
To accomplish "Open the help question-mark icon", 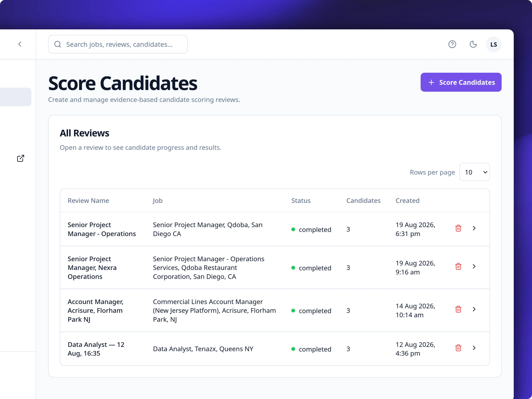I will coord(452,44).
